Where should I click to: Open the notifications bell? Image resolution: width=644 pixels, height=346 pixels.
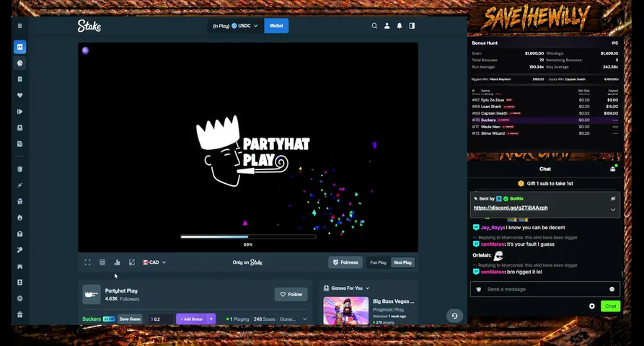(400, 25)
